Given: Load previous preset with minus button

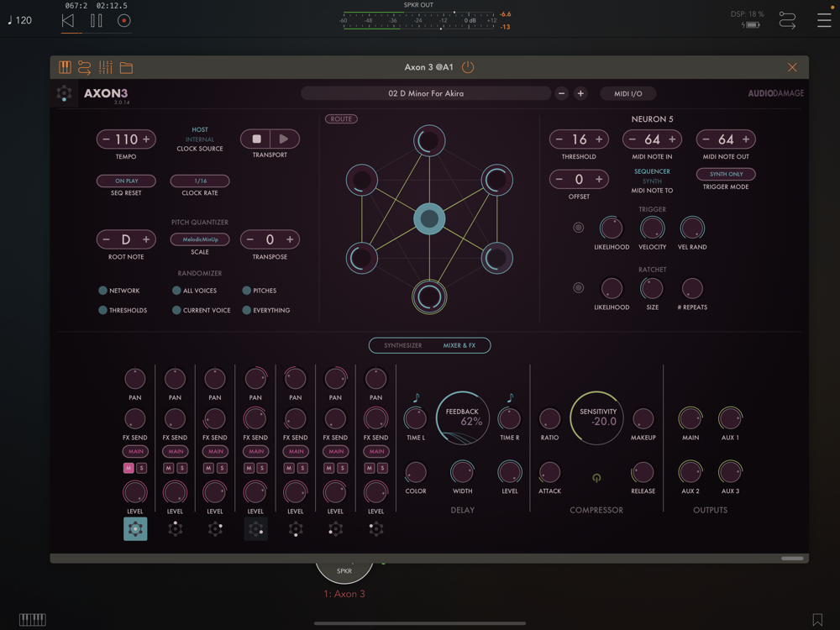Looking at the screenshot, I should pos(561,93).
